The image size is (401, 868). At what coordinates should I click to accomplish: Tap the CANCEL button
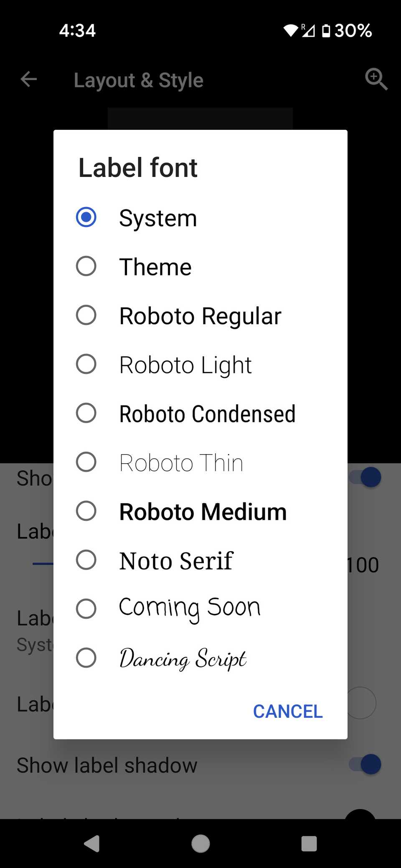[x=287, y=711]
